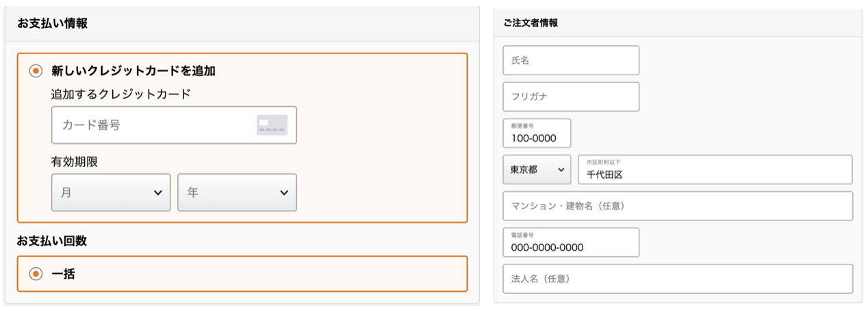
Task: Click the 法人名（任意） input field
Action: (678, 279)
